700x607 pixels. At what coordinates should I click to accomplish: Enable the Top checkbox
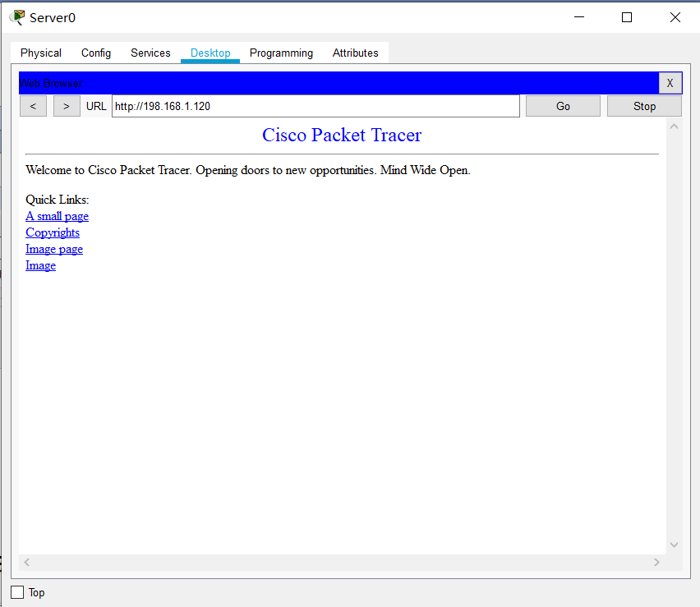[17, 592]
